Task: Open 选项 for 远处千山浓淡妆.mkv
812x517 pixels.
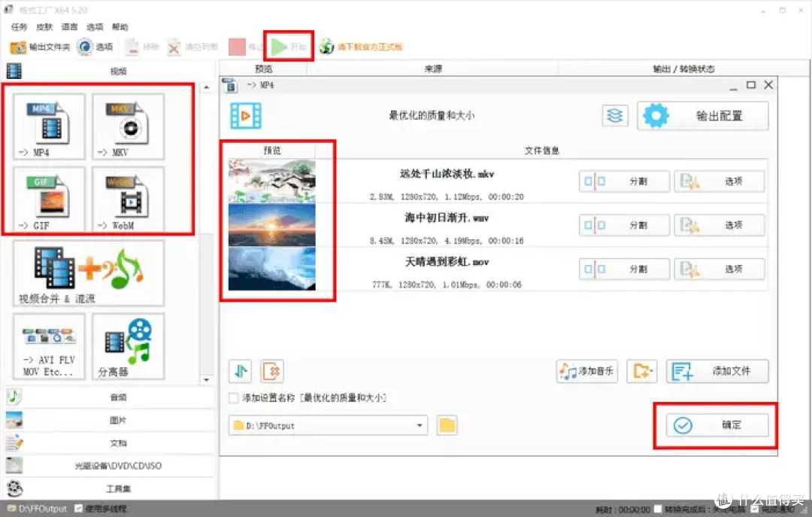Action: (x=720, y=181)
